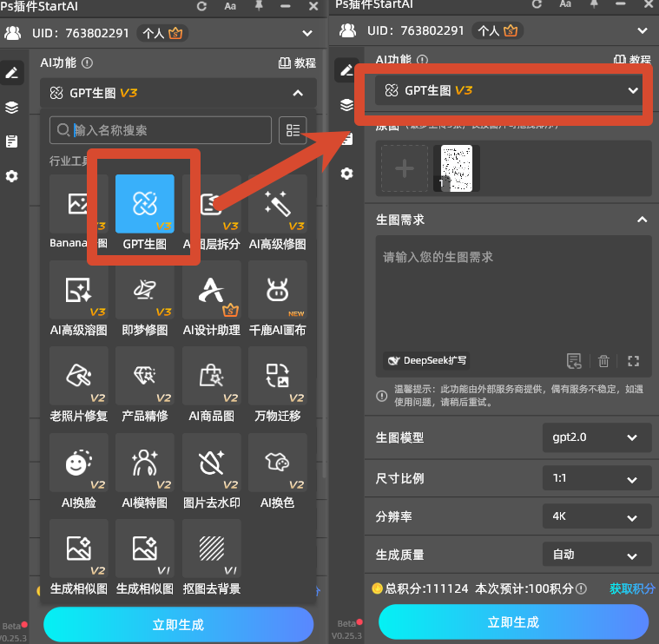The image size is (659, 644).
Task: Click refresh icon in left panel title bar
Action: pyautogui.click(x=201, y=6)
